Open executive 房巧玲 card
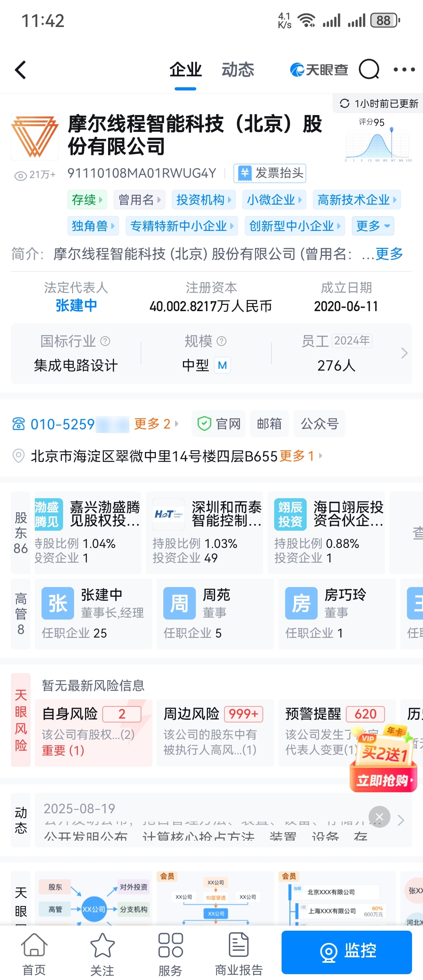 [337, 614]
